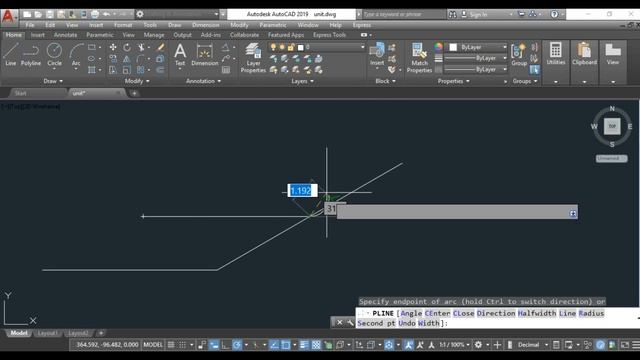Toggle object snap tracking in status bar
The width and height of the screenshot is (640, 360).
(274, 345)
